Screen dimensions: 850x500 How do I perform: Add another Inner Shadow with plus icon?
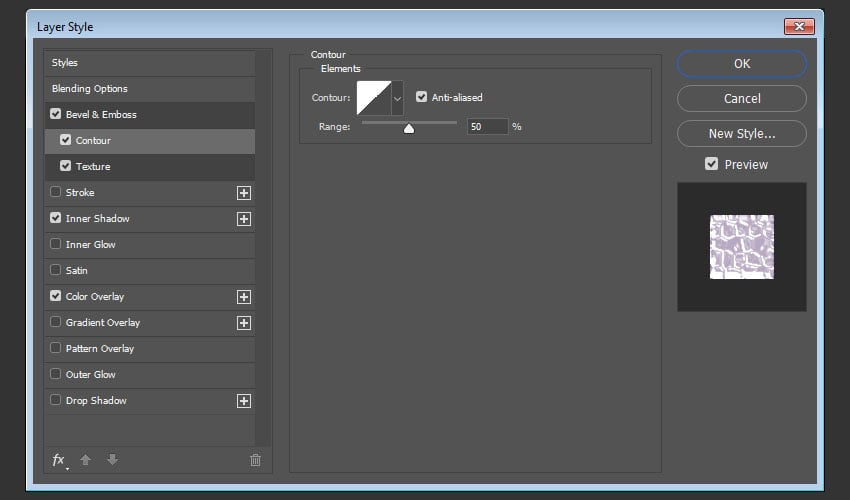pos(244,219)
